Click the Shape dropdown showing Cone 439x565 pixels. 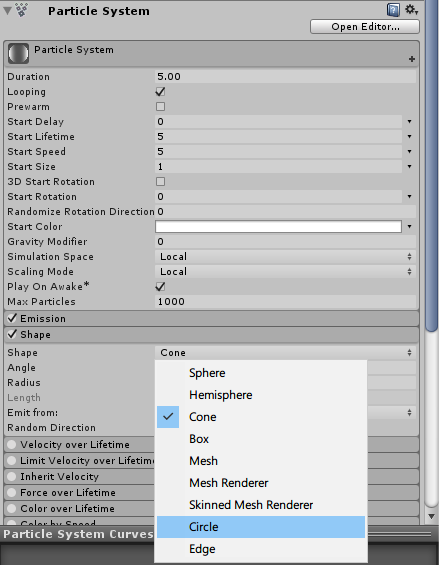pos(285,352)
